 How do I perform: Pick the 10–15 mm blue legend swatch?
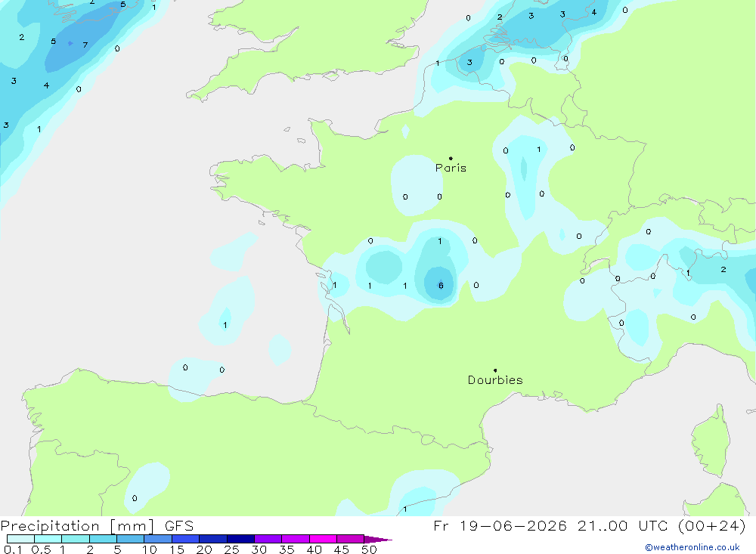(x=158, y=539)
